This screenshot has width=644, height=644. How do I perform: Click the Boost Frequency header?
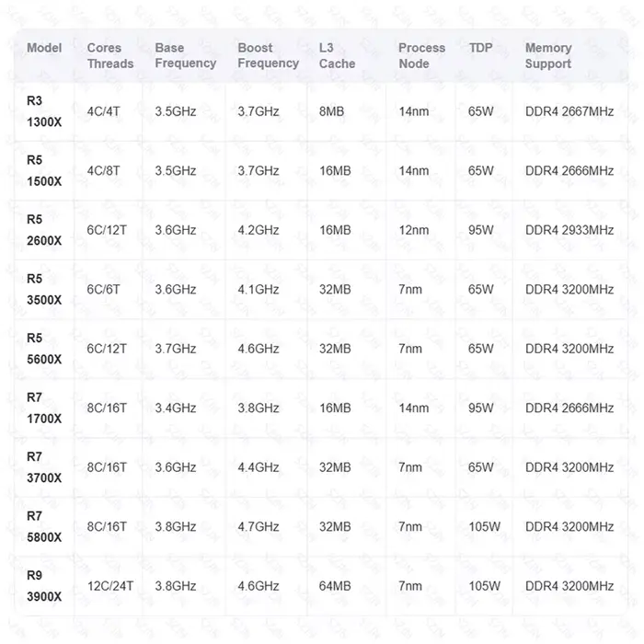point(269,55)
